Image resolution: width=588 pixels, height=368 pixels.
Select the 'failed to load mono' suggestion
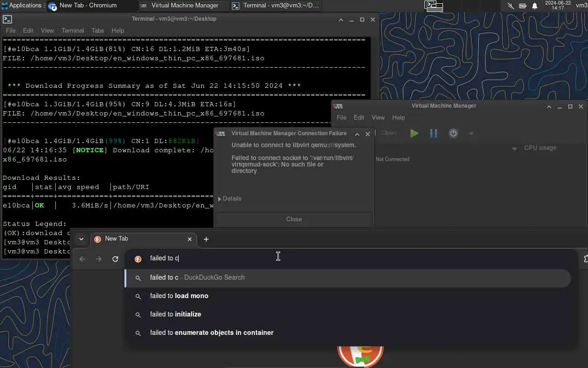[x=348, y=296]
